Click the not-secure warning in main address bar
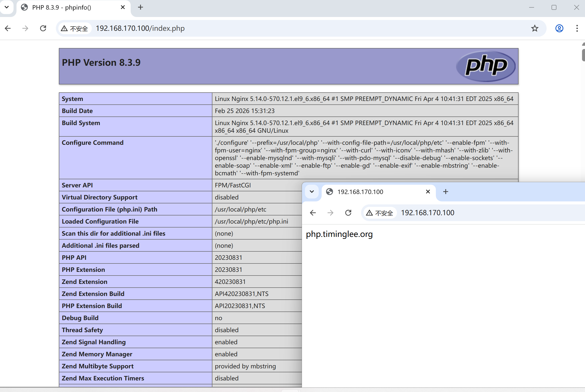 click(75, 29)
